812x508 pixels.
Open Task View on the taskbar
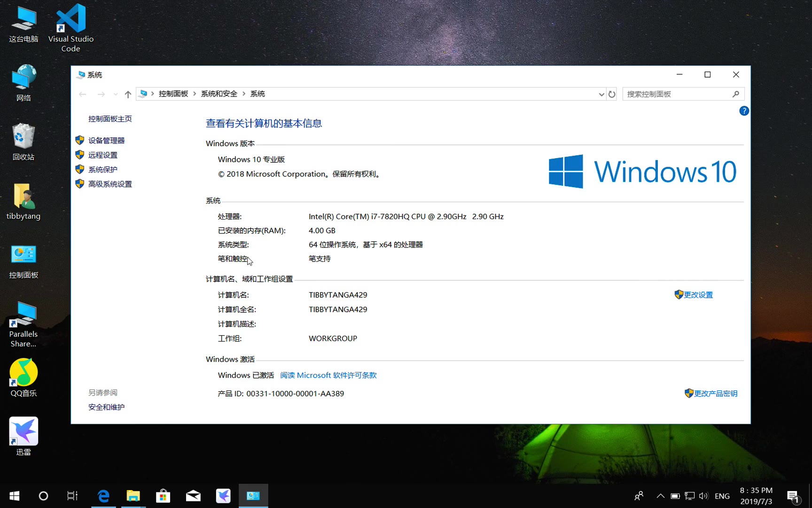tap(72, 496)
